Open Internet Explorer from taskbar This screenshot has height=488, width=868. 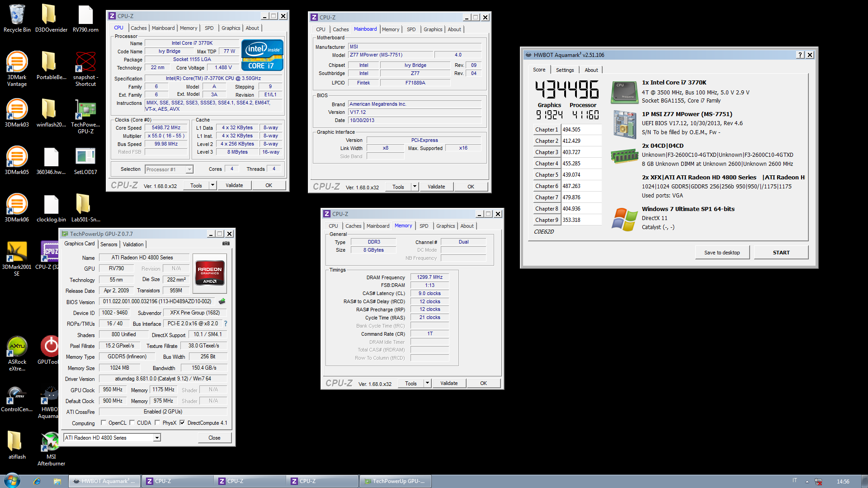point(37,481)
